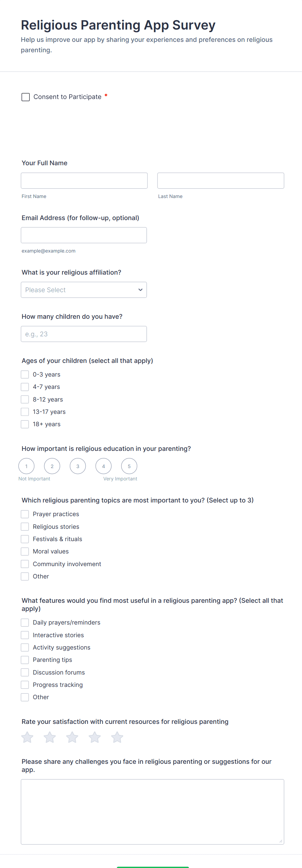Click the number of children field

[x=83, y=334]
